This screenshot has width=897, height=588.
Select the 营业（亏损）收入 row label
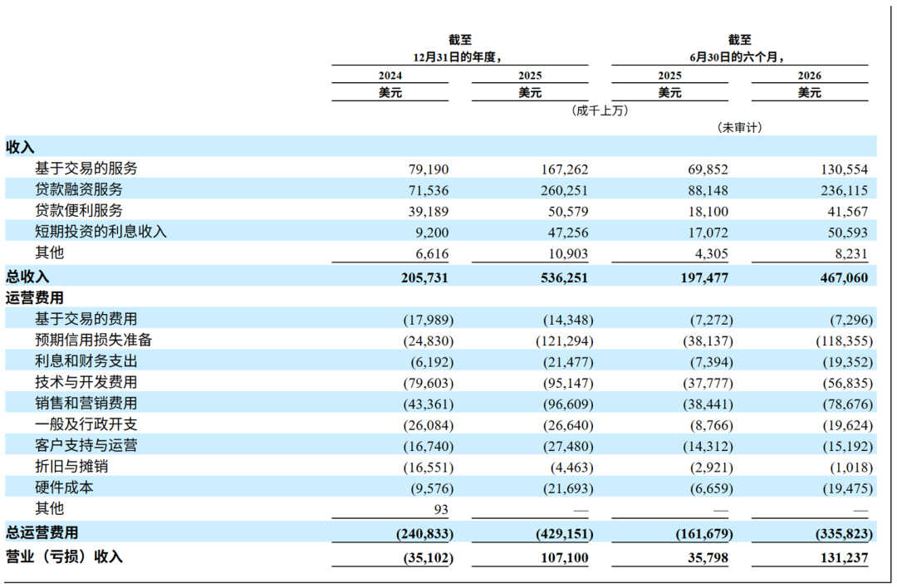64,556
